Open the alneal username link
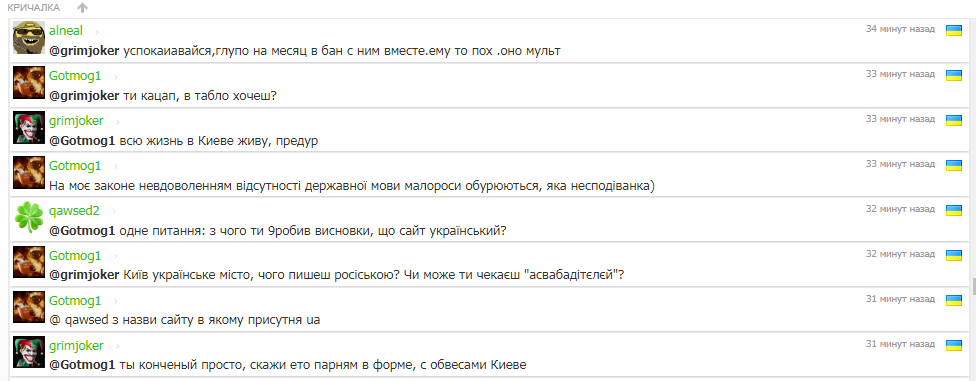 click(x=66, y=31)
